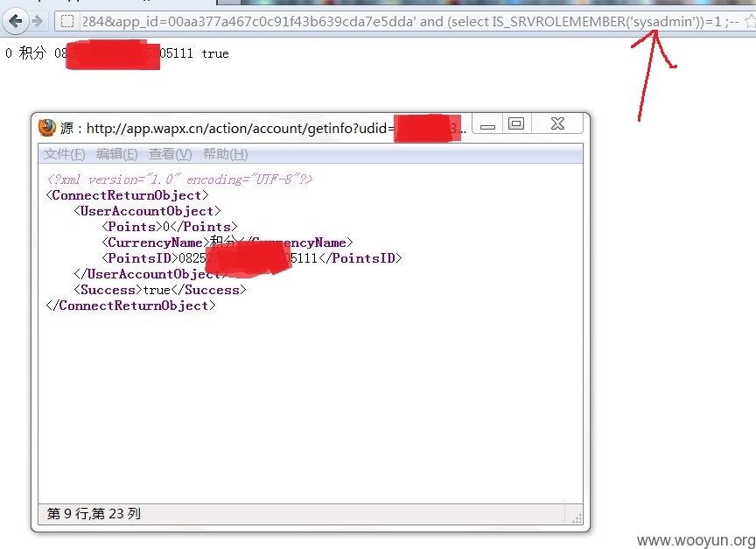Viewport: 756px width, 549px height.
Task: Go forward with the browser forward arrow
Action: [38, 21]
